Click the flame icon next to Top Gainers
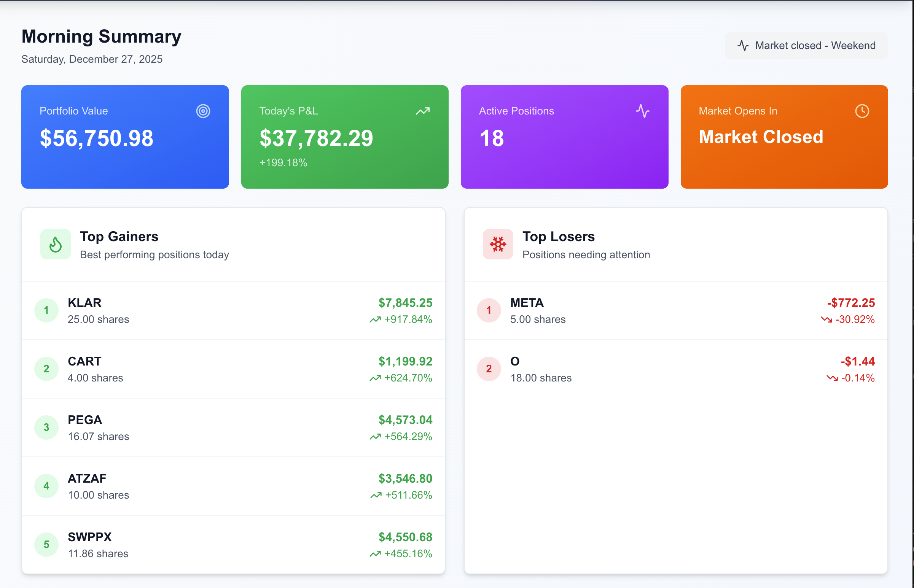The height and width of the screenshot is (588, 914). tap(56, 244)
